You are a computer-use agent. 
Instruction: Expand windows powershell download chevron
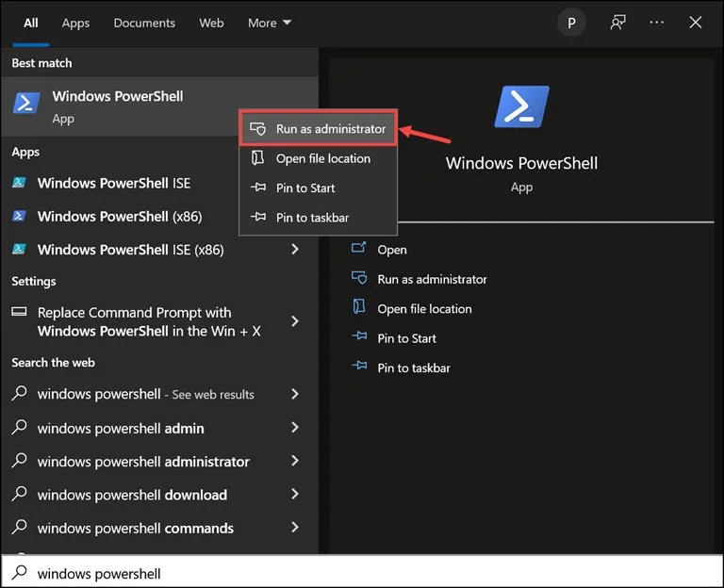coord(295,494)
